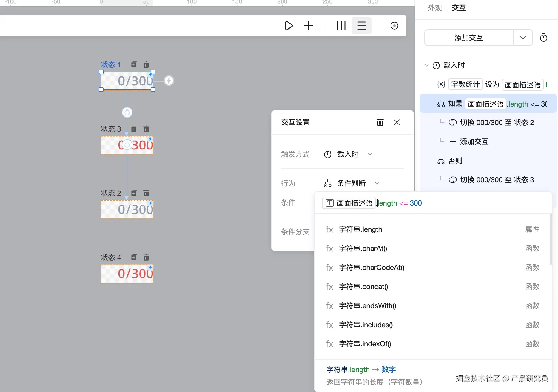Screen dimensions: 558x392
Task: Select the 如果 画面描述语.length condition row
Action: [488, 104]
